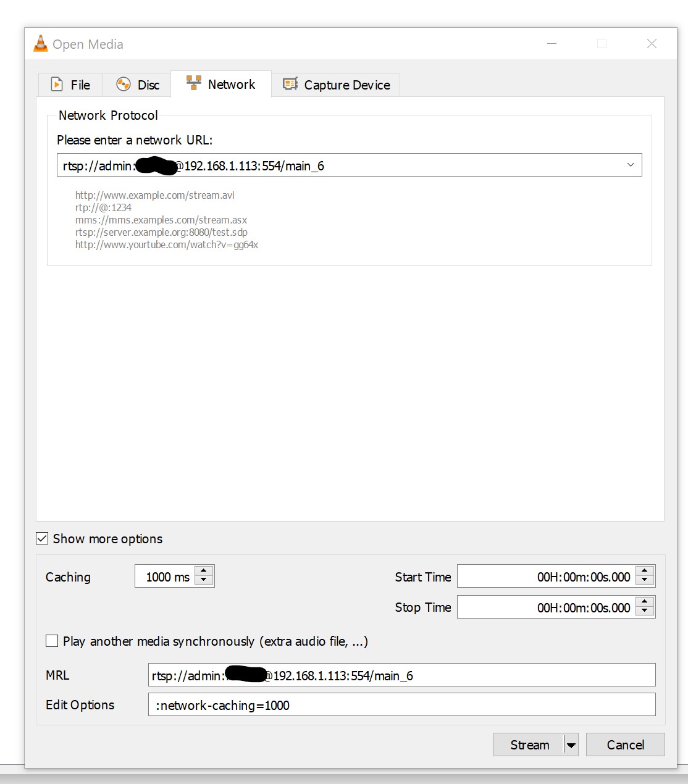Increase Start Time with up arrow
The image size is (688, 784).
[x=645, y=572]
